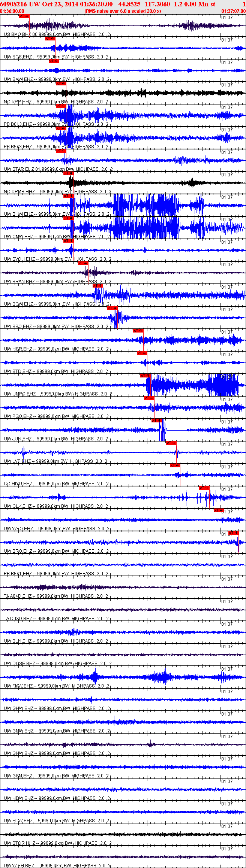Click the US BMO BHZ station label
Image resolution: width=246 pixels, height=868 pixels.
57,34
